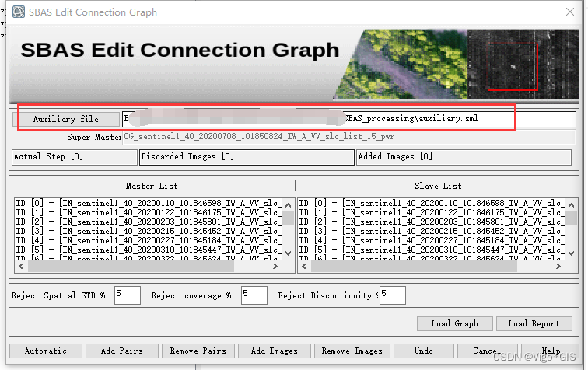Click the Super Master filename field
Viewport: 588px width, 370px height.
(x=349, y=137)
